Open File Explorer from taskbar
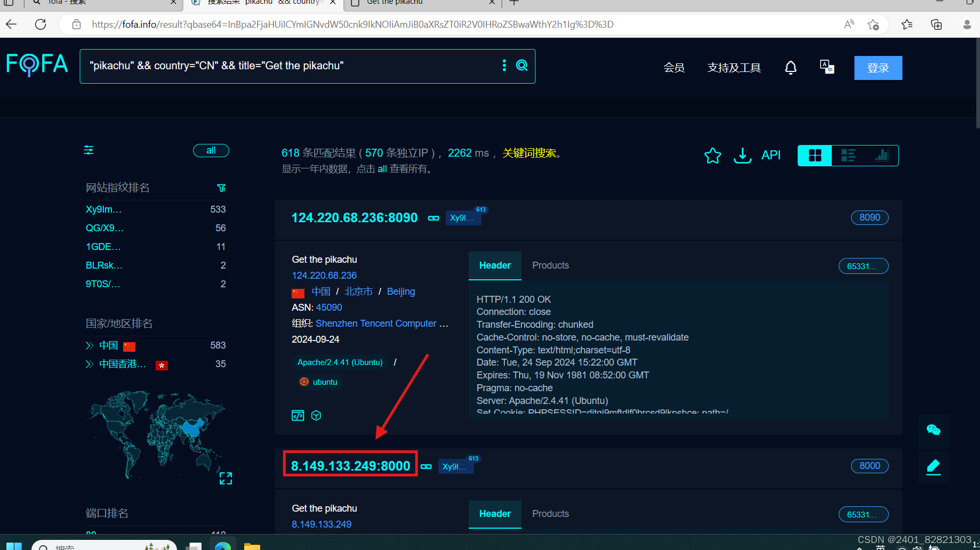 252,546
